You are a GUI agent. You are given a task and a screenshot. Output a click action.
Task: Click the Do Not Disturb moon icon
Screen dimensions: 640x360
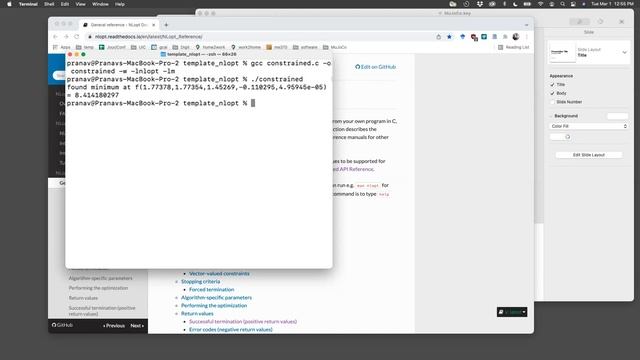515,4
